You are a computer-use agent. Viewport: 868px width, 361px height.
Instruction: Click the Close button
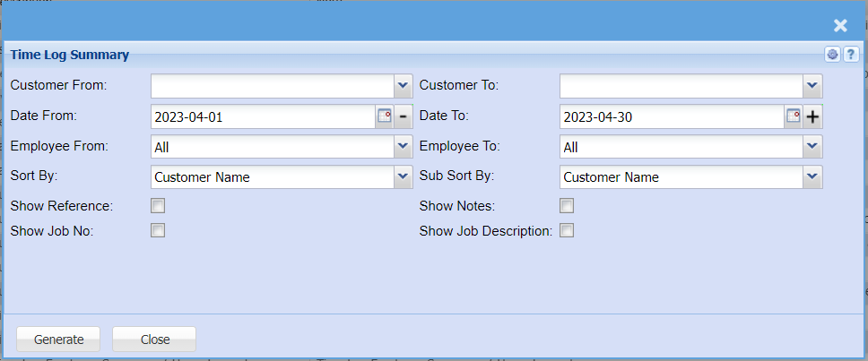coord(154,340)
